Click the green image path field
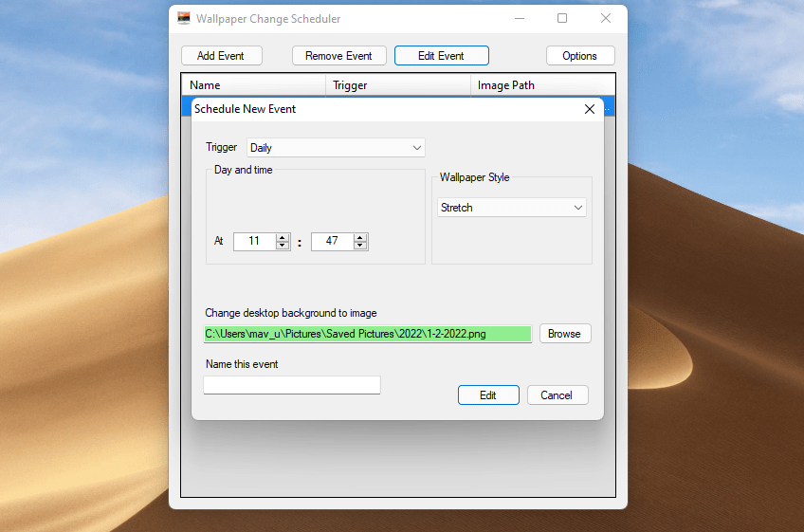This screenshot has width=804, height=532. [368, 334]
